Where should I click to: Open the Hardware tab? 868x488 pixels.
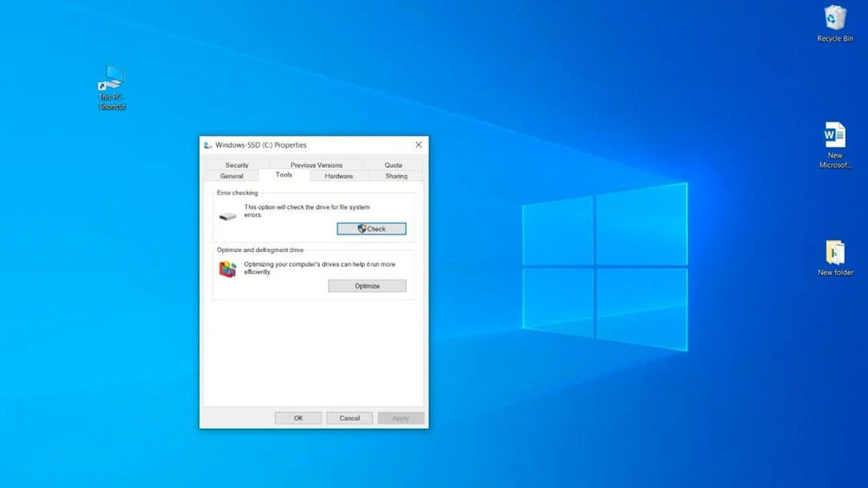point(338,176)
